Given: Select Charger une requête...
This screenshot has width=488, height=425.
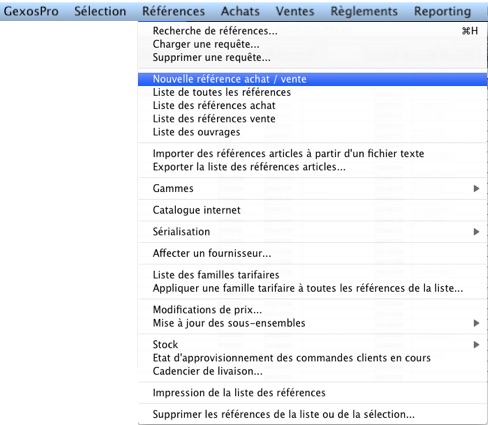Looking at the screenshot, I should point(312,44).
